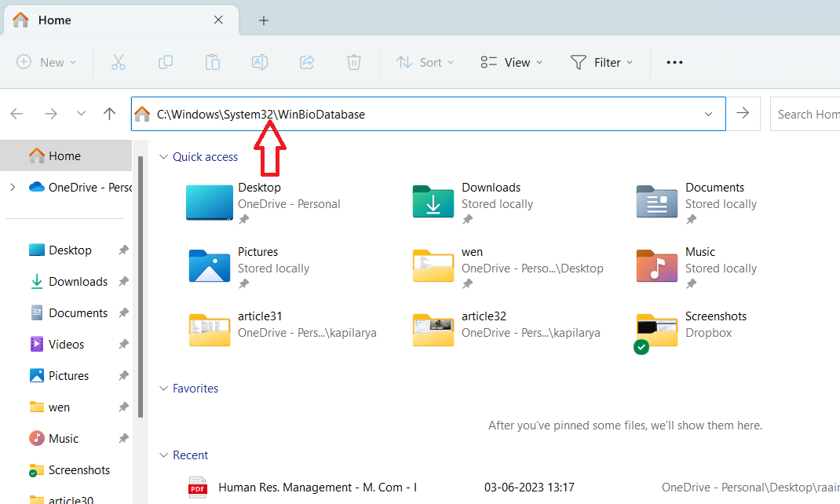Click the Copy icon in toolbar
Image resolution: width=840 pixels, height=504 pixels.
[x=166, y=62]
